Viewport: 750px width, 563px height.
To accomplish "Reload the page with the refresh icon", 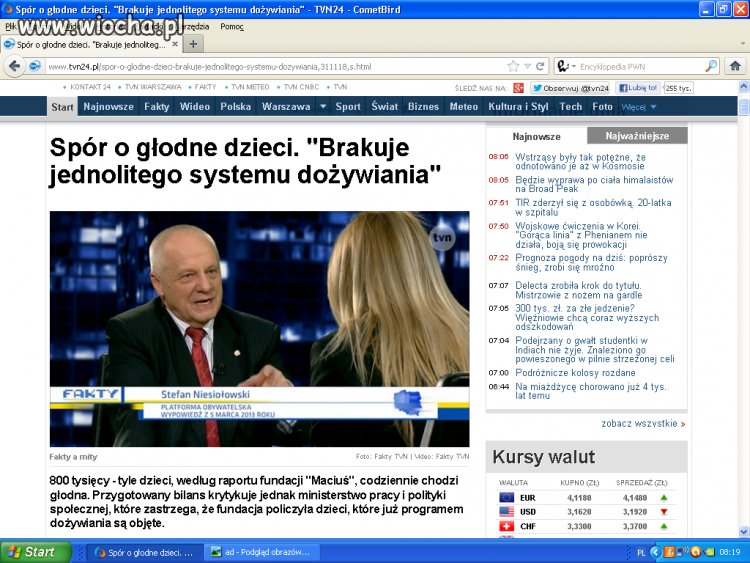I will [x=540, y=66].
